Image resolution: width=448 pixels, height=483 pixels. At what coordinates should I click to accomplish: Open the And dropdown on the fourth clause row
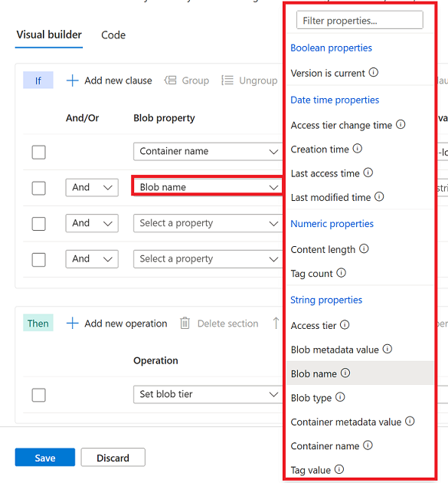(x=92, y=259)
